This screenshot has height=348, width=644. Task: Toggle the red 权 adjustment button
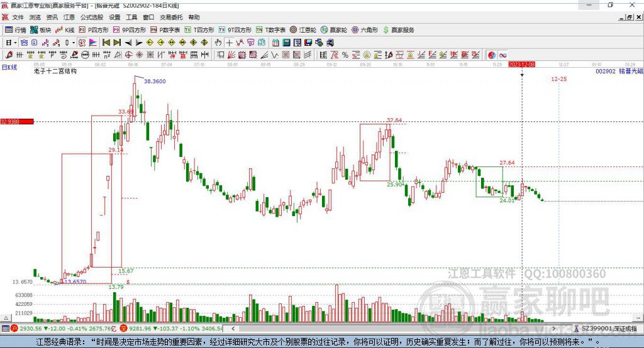(82, 43)
